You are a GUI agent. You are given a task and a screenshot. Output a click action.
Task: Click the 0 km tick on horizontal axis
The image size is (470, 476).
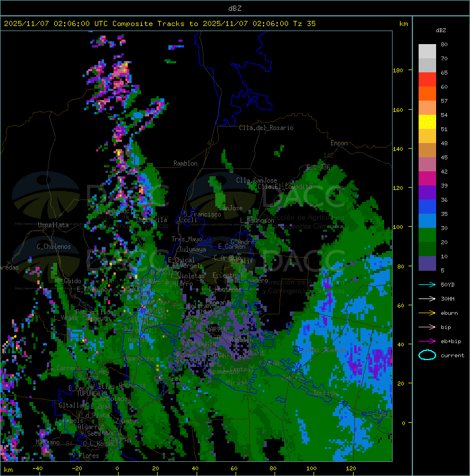click(x=117, y=469)
